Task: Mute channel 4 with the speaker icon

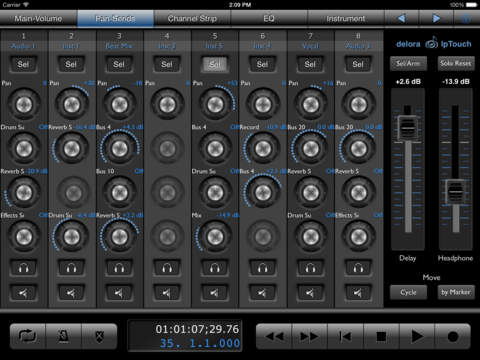Action: (x=167, y=293)
